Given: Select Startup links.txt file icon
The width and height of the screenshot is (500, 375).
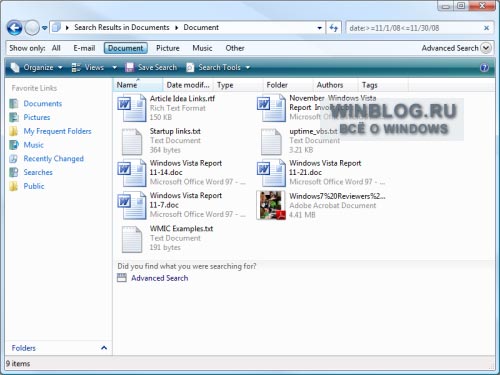Looking at the screenshot, I should click(x=132, y=141).
